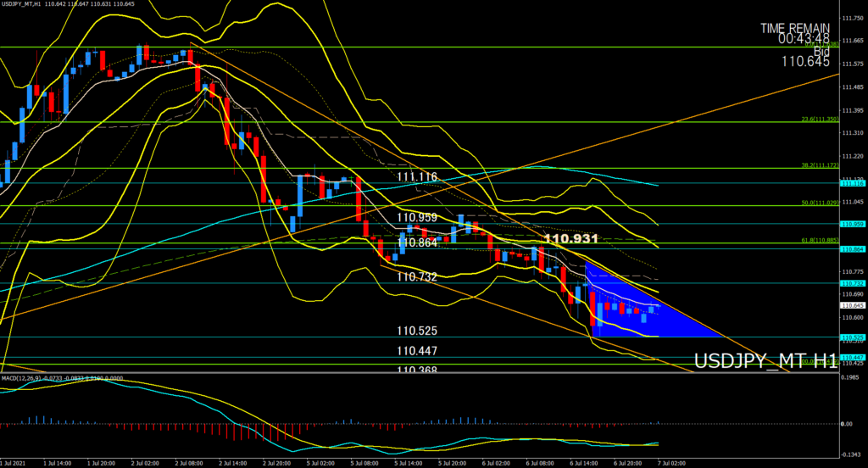Select the 1 Jul 20:00 time axis label

click(101, 463)
